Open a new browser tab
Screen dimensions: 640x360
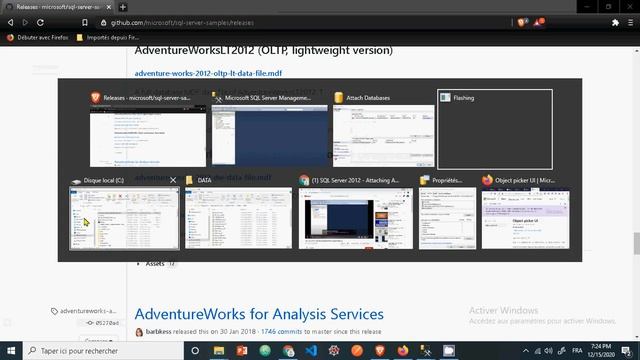[123, 7]
